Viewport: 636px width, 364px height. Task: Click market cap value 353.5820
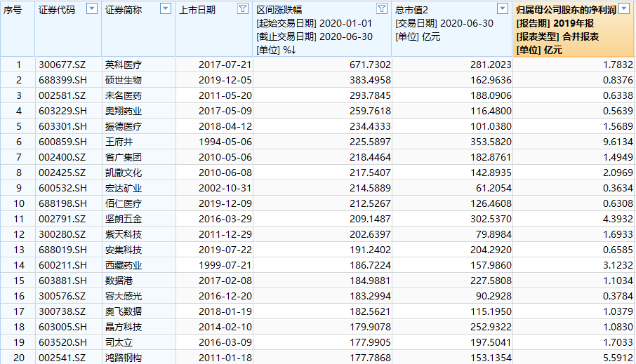tap(491, 142)
